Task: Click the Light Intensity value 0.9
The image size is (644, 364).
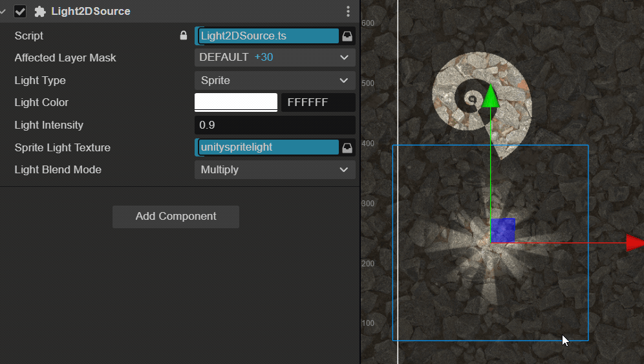Action: tap(275, 125)
